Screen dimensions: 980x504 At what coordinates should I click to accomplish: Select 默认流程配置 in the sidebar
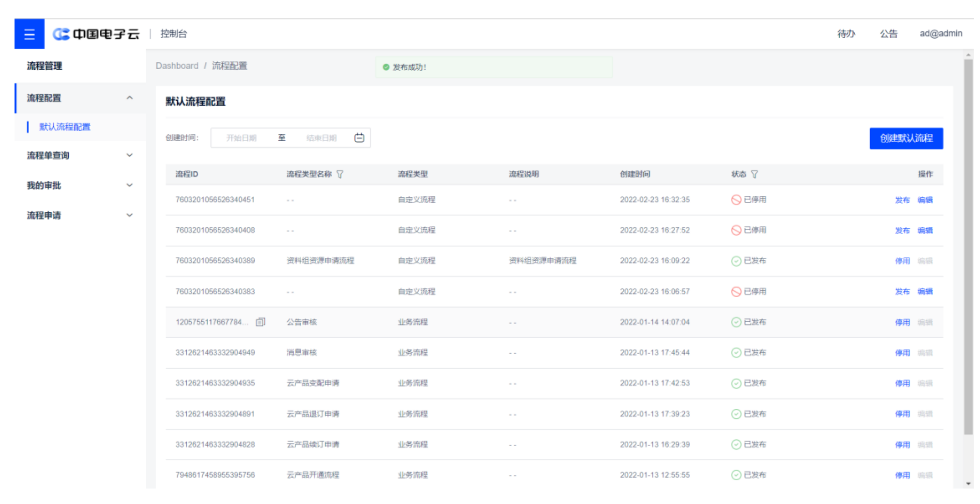coord(65,127)
